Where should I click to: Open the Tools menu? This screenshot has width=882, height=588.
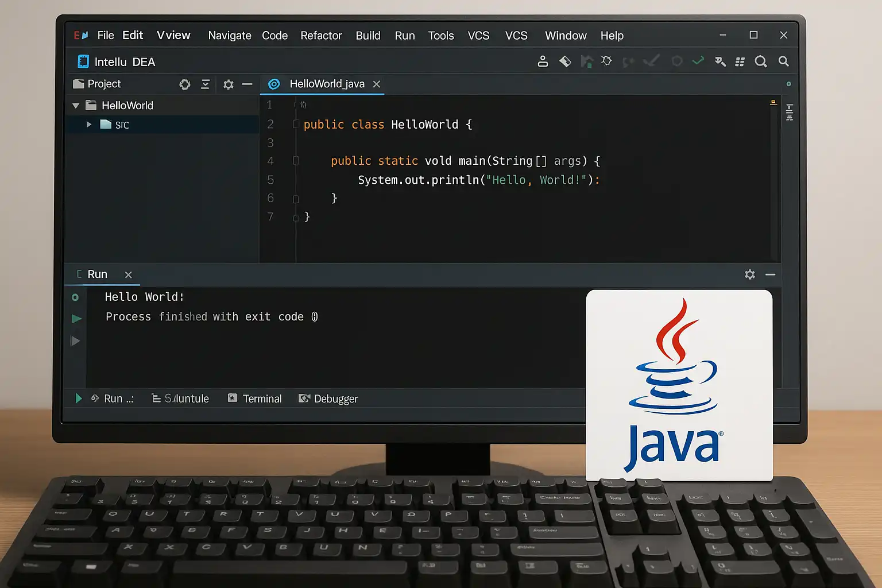(441, 36)
